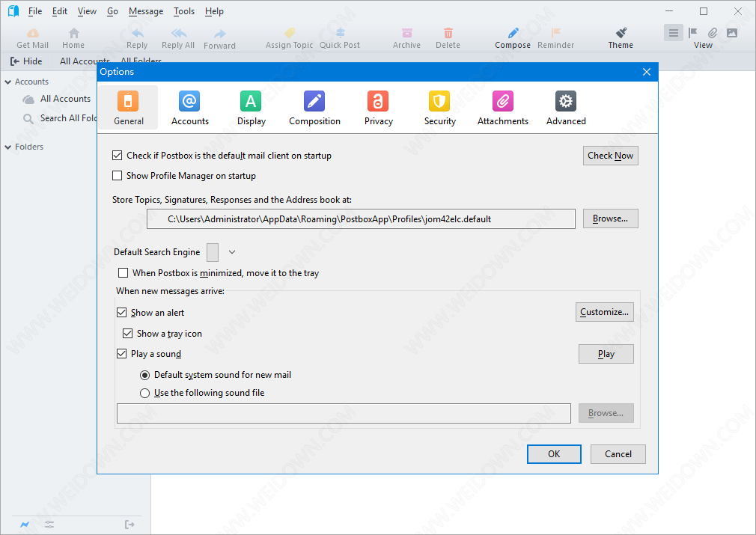
Task: Click the profile path text field
Action: click(361, 219)
